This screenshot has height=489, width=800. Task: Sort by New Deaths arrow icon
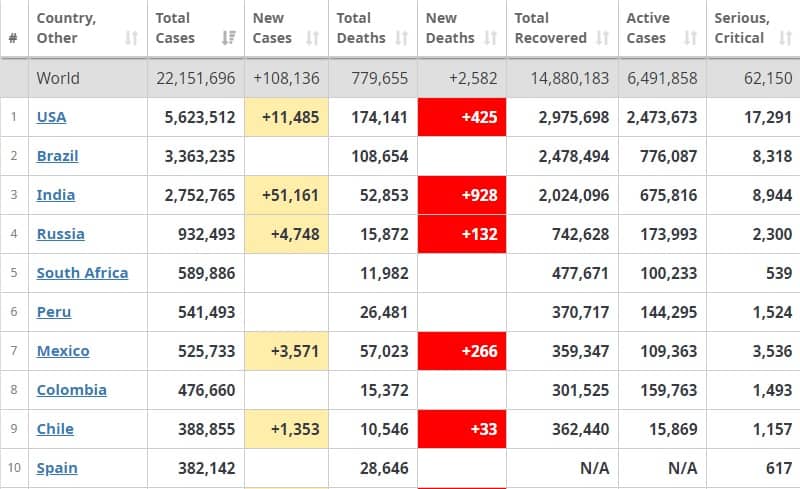[x=490, y=38]
